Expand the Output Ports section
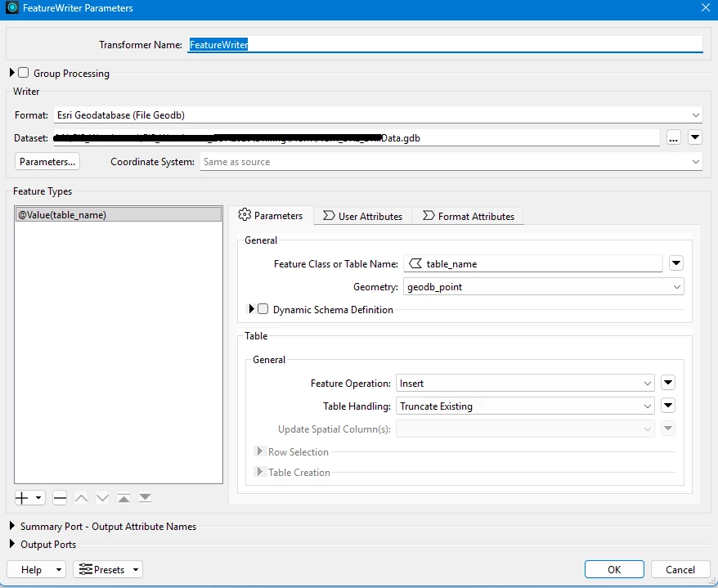 point(12,544)
